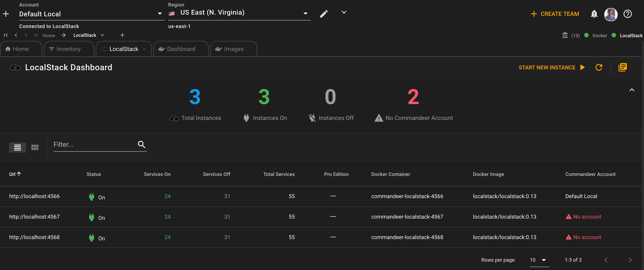Click the On plug icon for localhost:4567
This screenshot has width=644, height=270.
pyautogui.click(x=92, y=217)
